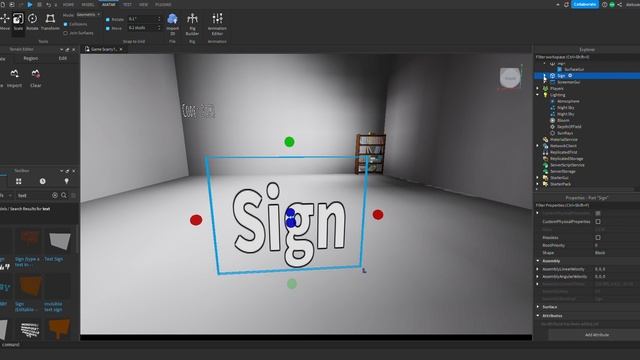Screen dimensions: 640x360
Task: Click the Filter workspace search field
Action: [x=587, y=57]
